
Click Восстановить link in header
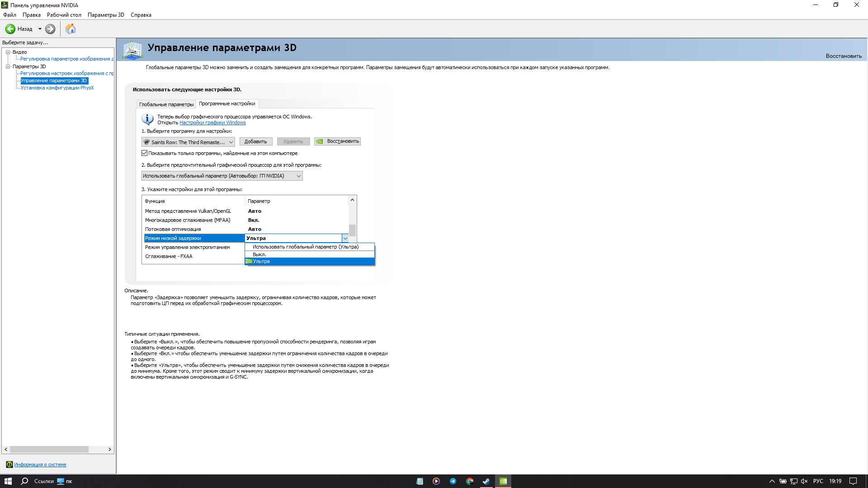click(x=844, y=56)
